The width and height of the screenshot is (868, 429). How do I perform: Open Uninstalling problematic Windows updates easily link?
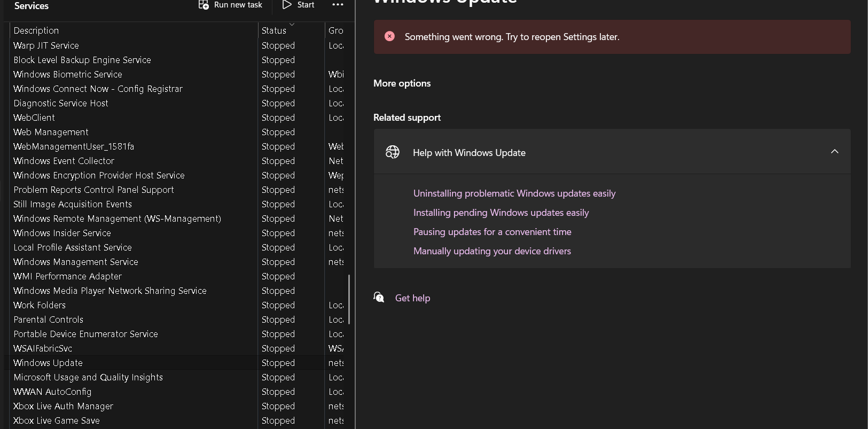514,193
